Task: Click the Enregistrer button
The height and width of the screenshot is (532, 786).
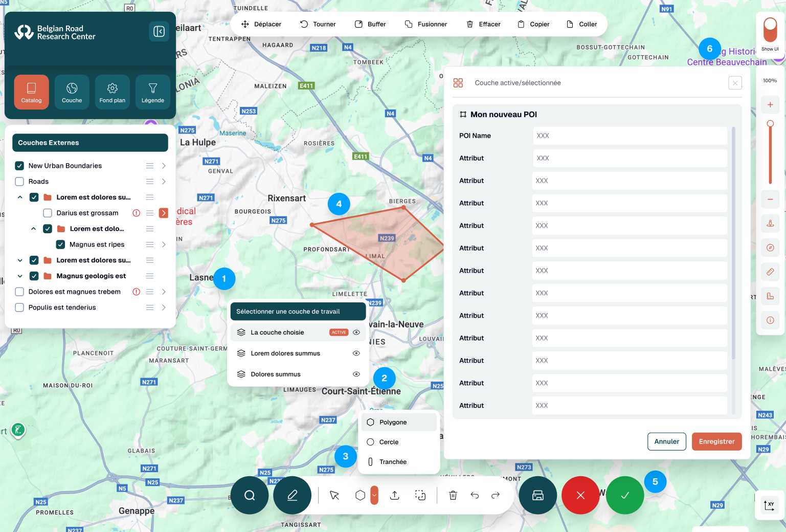Action: pyautogui.click(x=716, y=441)
